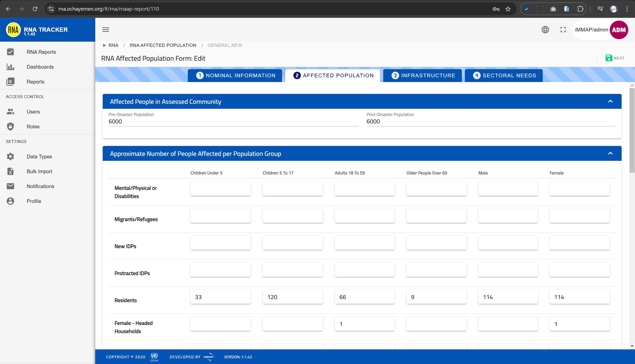635x364 pixels.
Task: Click the RNA Reports clipboard icon
Action: click(10, 52)
